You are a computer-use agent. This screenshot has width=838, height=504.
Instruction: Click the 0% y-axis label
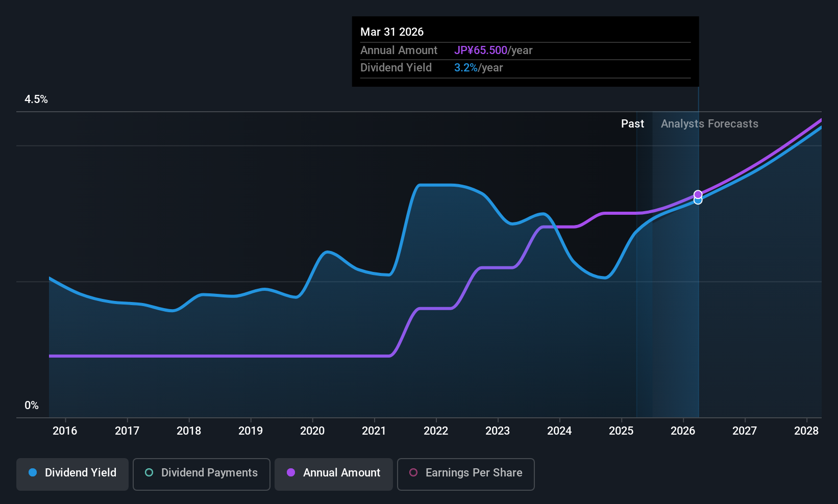(x=32, y=406)
